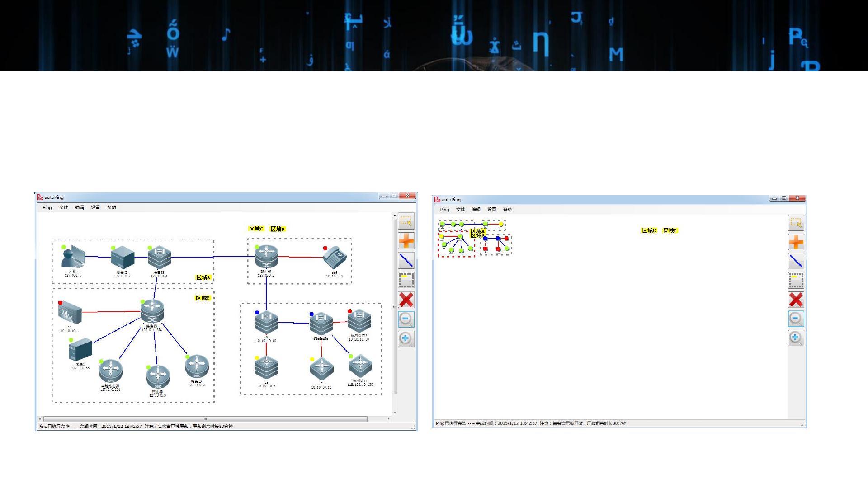Image resolution: width=868 pixels, height=488 pixels.
Task: Click the horizontal scrollbar of left window
Action: [205, 419]
